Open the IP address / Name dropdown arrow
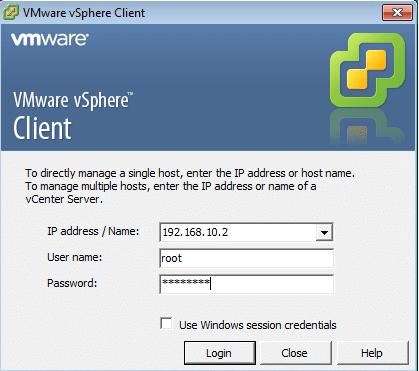Image resolution: width=419 pixels, height=371 pixels. [324, 232]
